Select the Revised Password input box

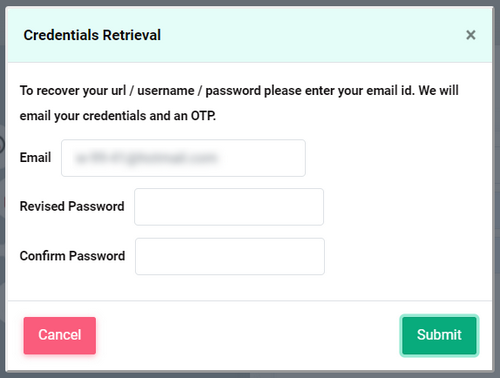coord(229,207)
